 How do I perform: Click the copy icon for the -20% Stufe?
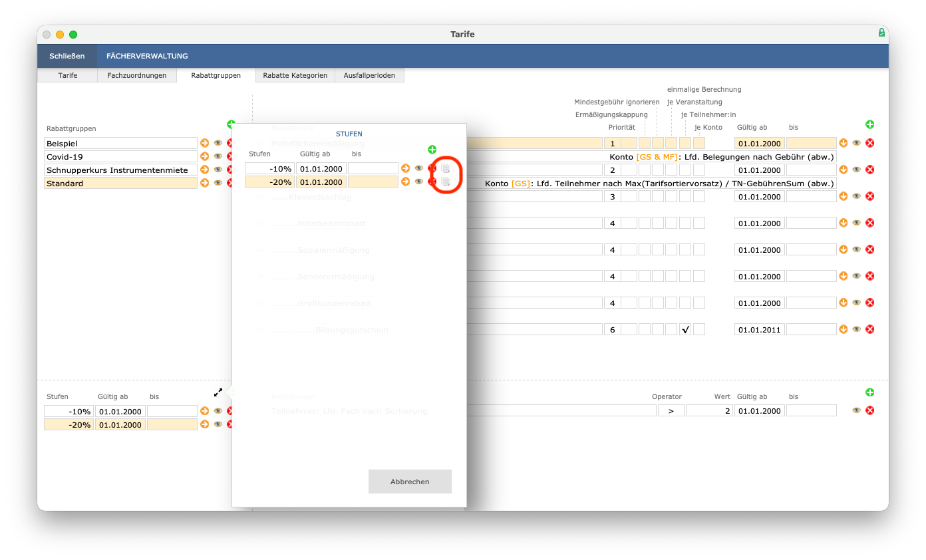pos(446,182)
